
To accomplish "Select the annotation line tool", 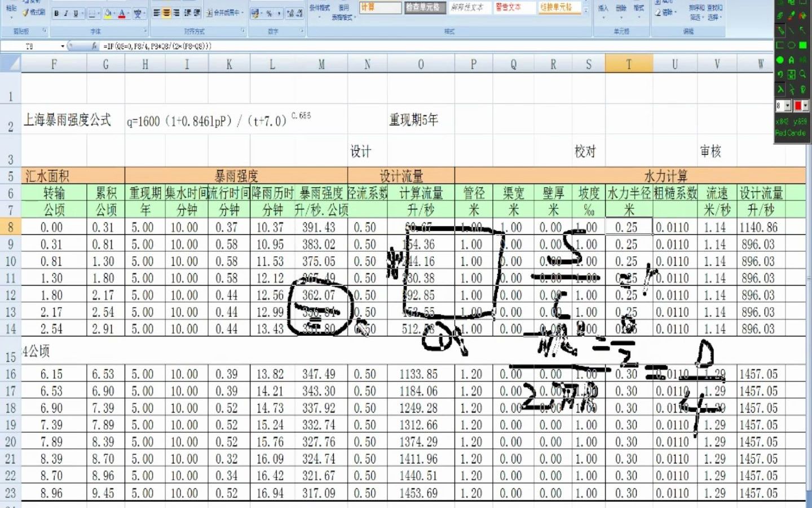I will point(791,30).
